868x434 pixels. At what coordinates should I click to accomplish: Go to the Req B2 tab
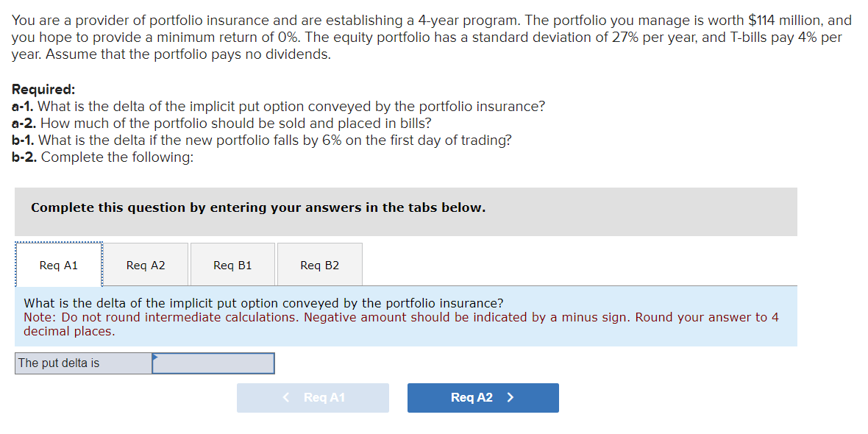[319, 265]
